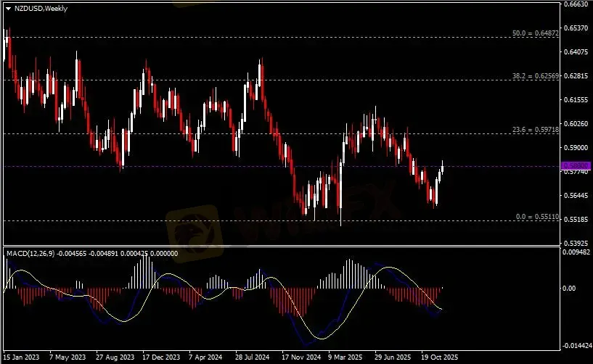The image size is (593, 364).
Task: Click the 9 Mar 2025 date label
Action: [x=345, y=357]
